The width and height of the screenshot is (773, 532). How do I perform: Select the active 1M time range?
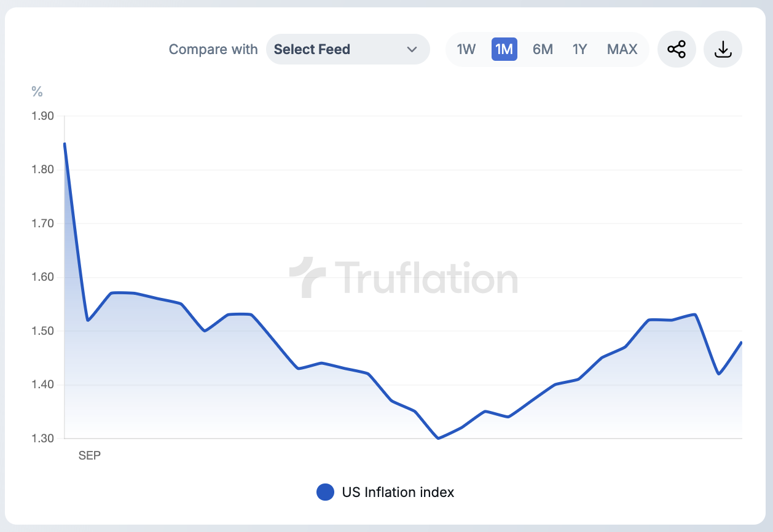504,49
